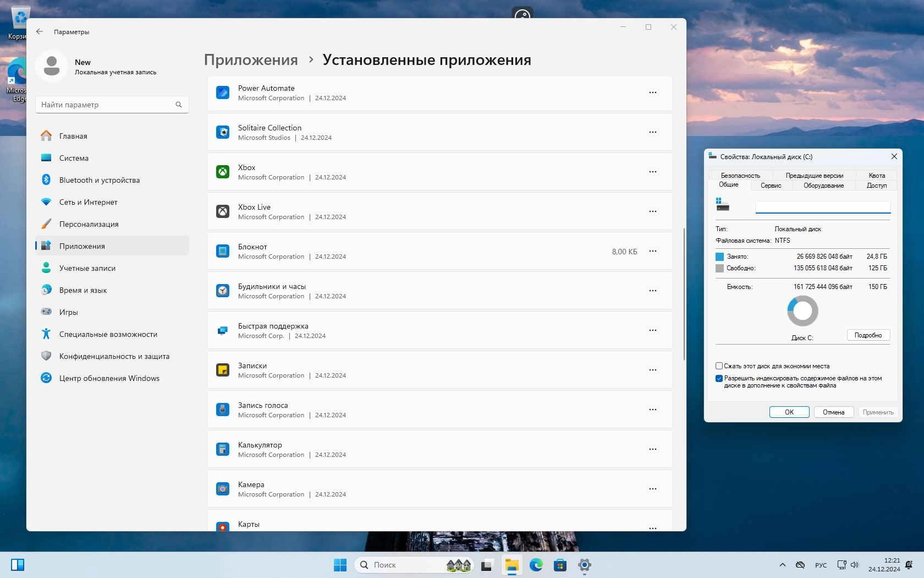924x578 pixels.
Task: Open Task View from the taskbar
Action: (487, 565)
